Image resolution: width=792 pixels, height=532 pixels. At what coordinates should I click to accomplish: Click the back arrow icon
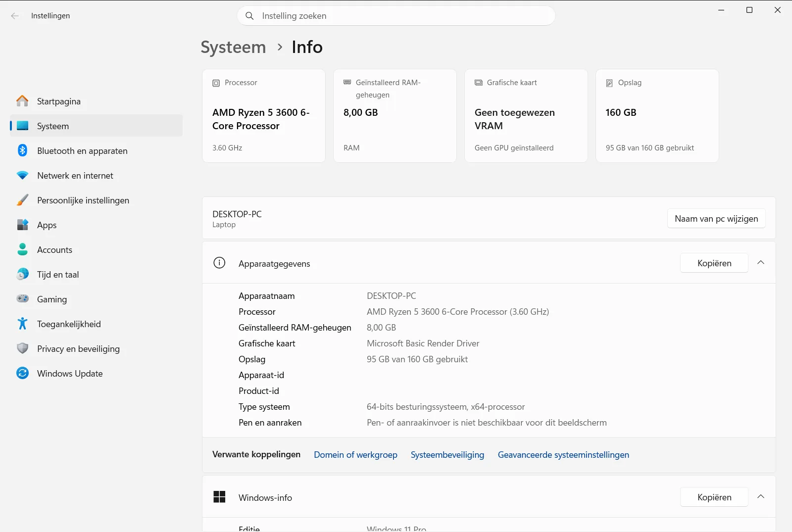[15, 16]
